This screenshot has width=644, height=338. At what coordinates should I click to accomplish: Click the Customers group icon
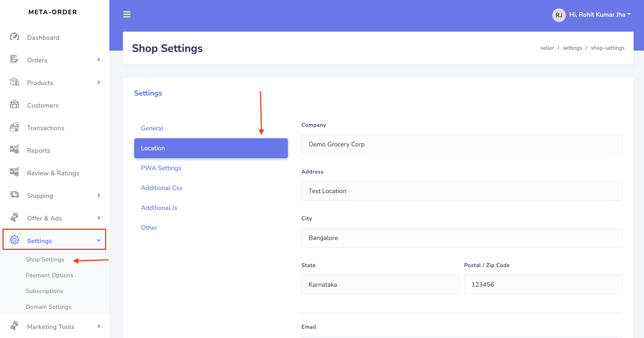click(14, 105)
